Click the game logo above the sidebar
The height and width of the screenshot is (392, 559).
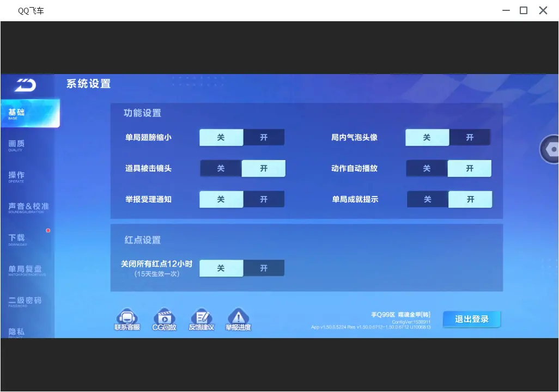click(x=25, y=85)
